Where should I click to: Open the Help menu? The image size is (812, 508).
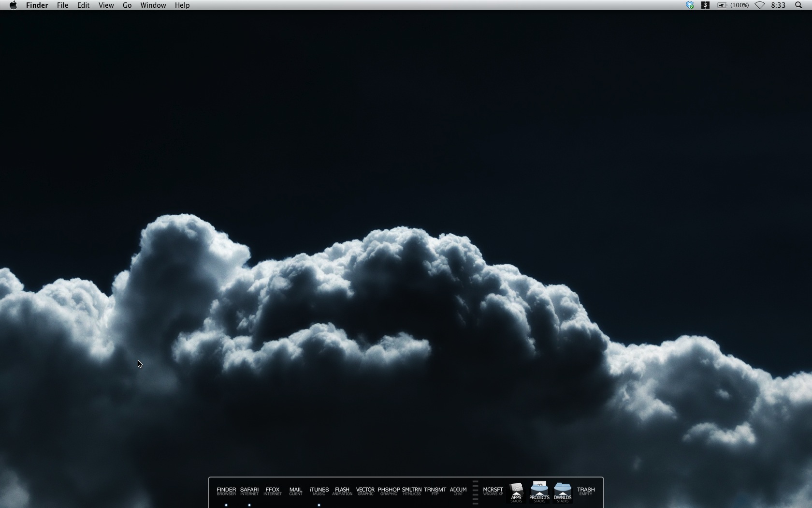click(x=182, y=5)
